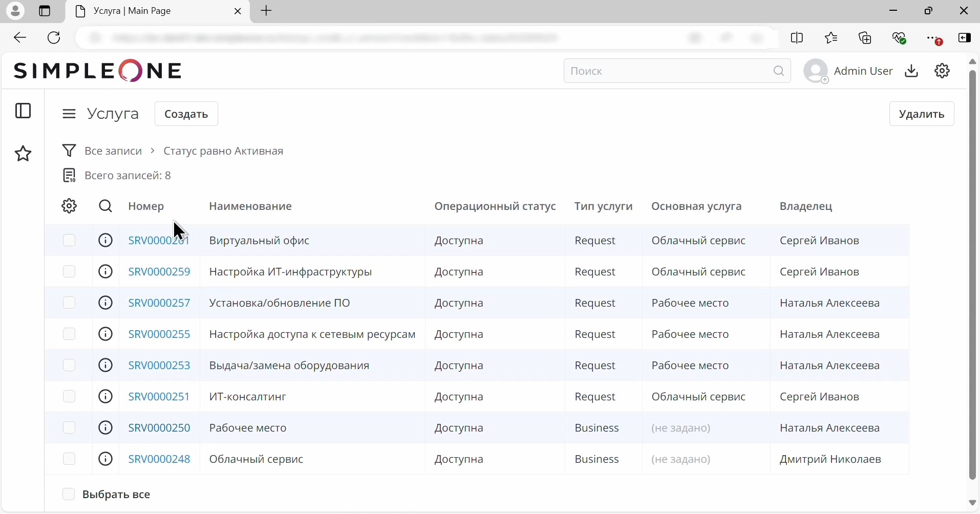Open the favorites star in the left sidebar
980x514 pixels.
coord(23,154)
